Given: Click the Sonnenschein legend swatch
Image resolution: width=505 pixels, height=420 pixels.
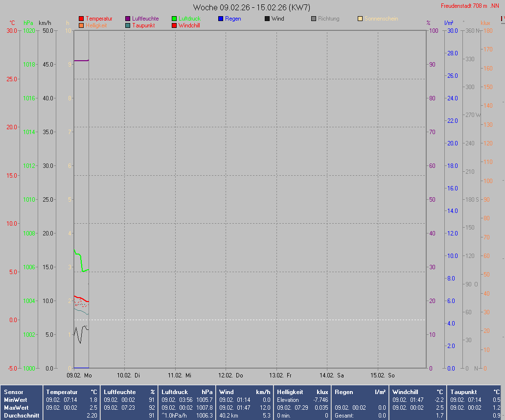Looking at the screenshot, I should coord(360,19).
